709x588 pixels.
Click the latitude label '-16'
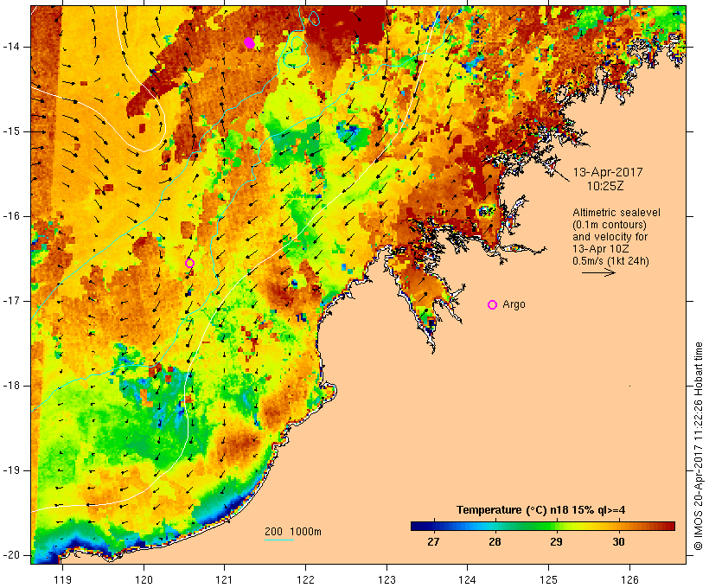(x=11, y=216)
